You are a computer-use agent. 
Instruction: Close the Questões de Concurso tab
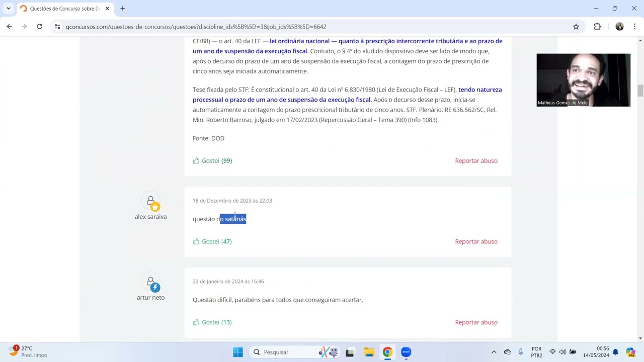click(x=107, y=9)
